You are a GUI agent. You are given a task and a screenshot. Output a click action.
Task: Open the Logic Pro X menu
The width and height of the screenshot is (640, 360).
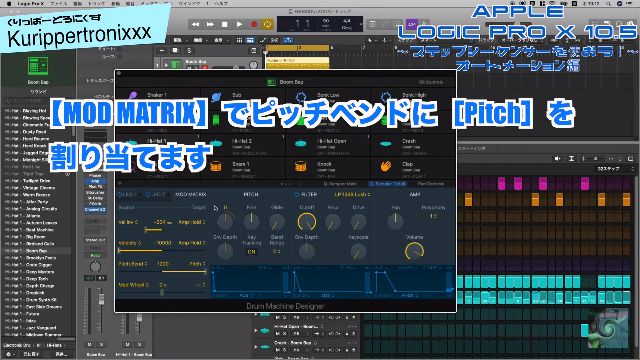click(x=30, y=3)
